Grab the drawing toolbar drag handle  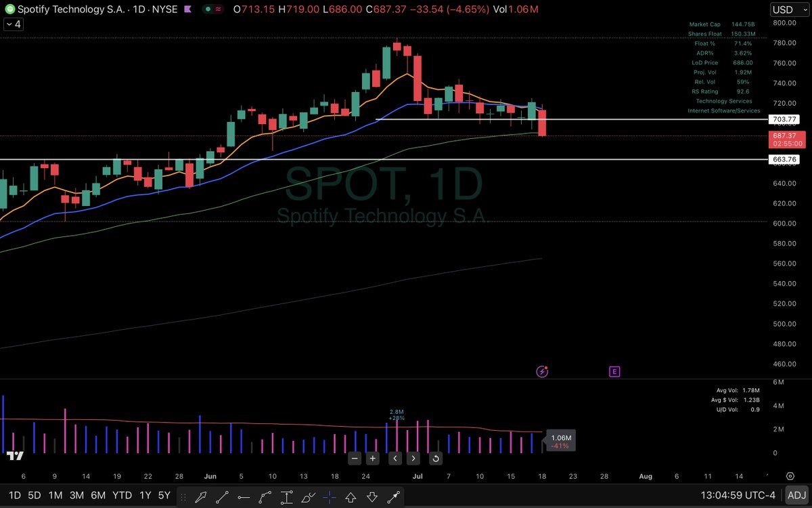pos(183,497)
